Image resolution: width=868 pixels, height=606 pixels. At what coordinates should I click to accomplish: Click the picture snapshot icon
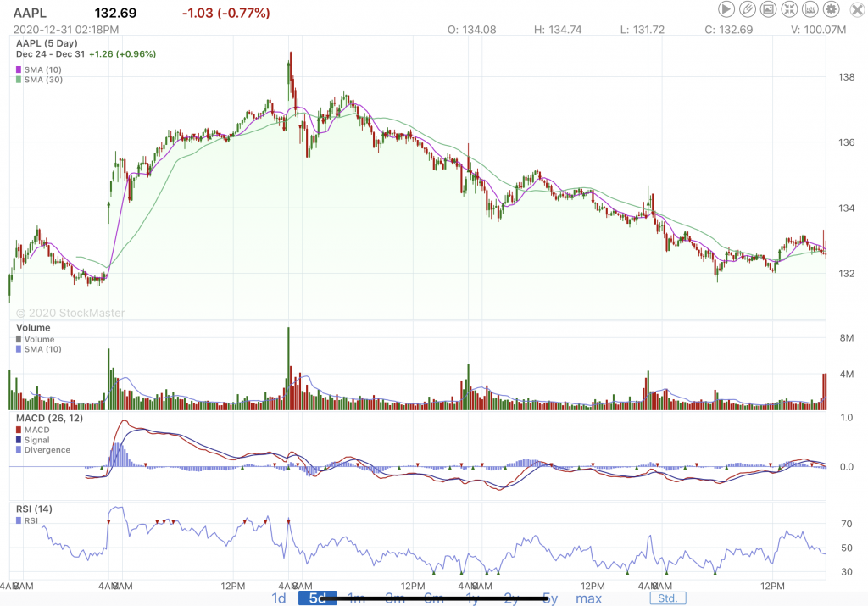tap(769, 10)
